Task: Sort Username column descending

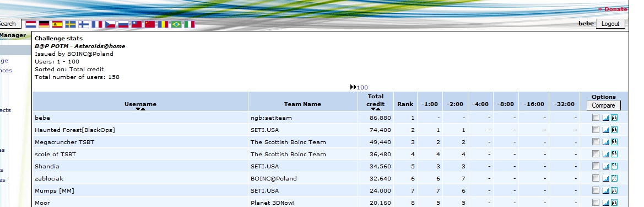Action: (x=138, y=109)
